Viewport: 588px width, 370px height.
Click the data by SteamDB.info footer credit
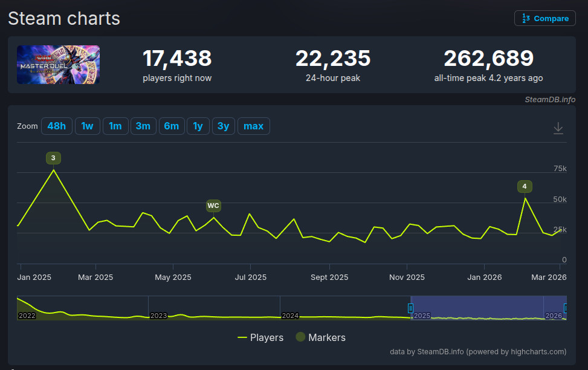[x=478, y=352]
